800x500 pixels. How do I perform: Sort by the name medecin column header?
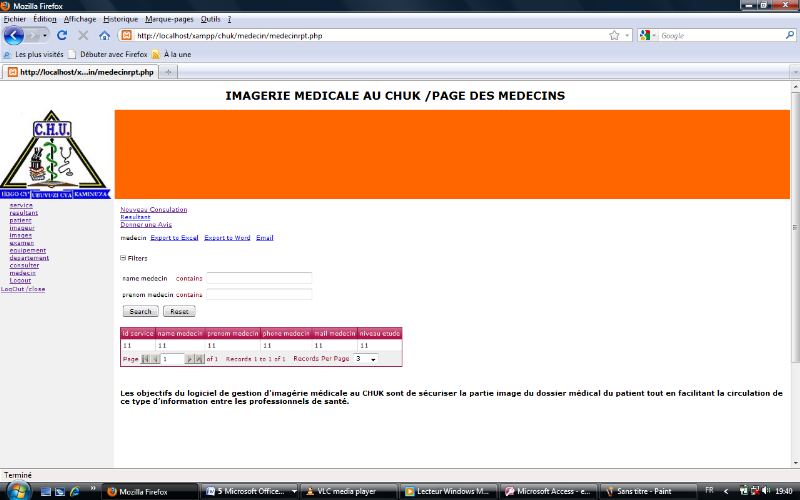pyautogui.click(x=180, y=333)
